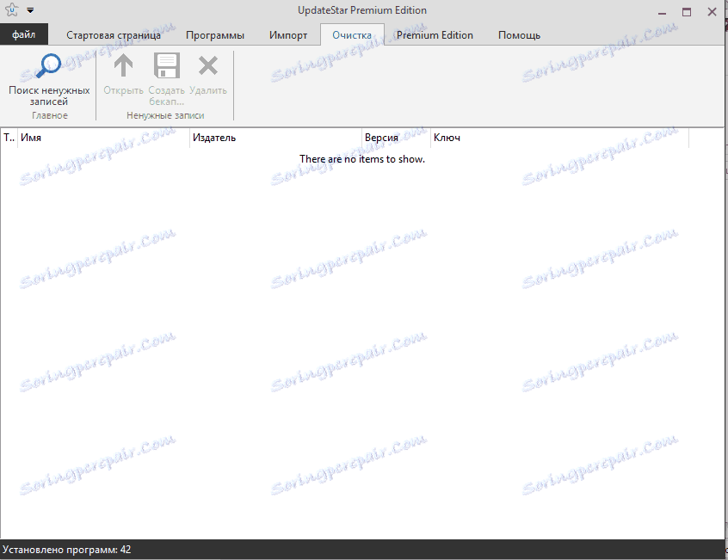Switch to the Стартовая страница tab
The image size is (728, 560).
tap(114, 35)
